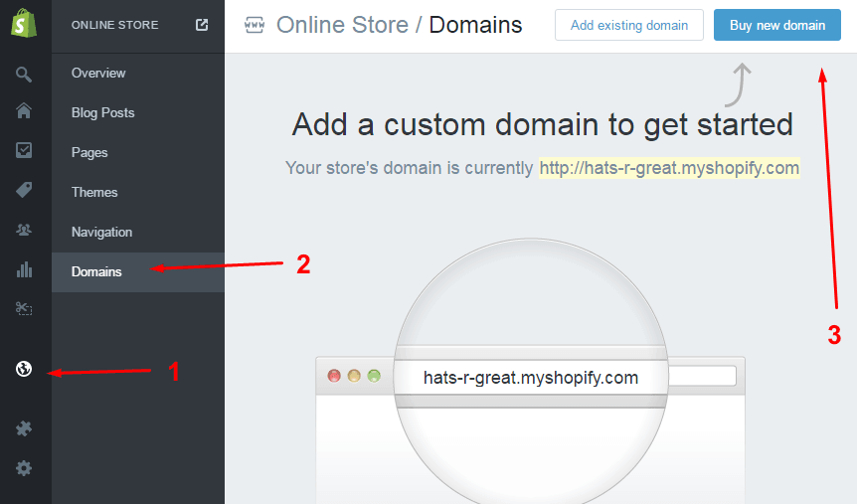View online store external link icon

(202, 25)
